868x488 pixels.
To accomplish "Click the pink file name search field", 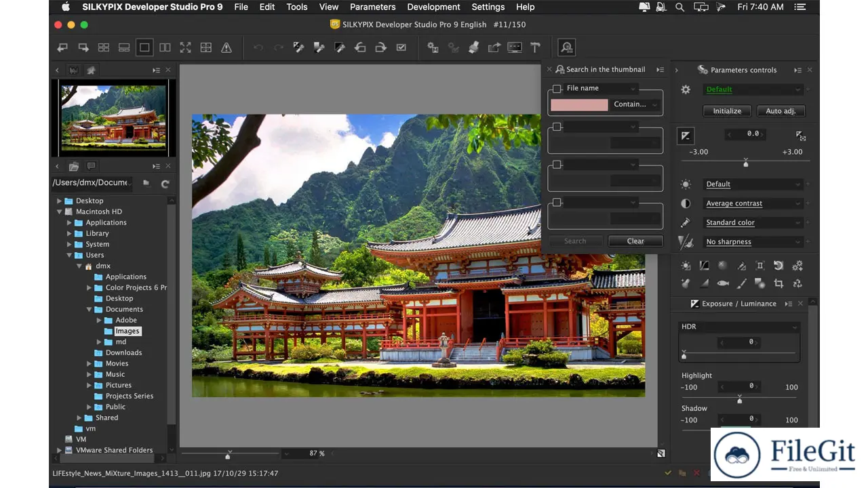I will coord(579,104).
